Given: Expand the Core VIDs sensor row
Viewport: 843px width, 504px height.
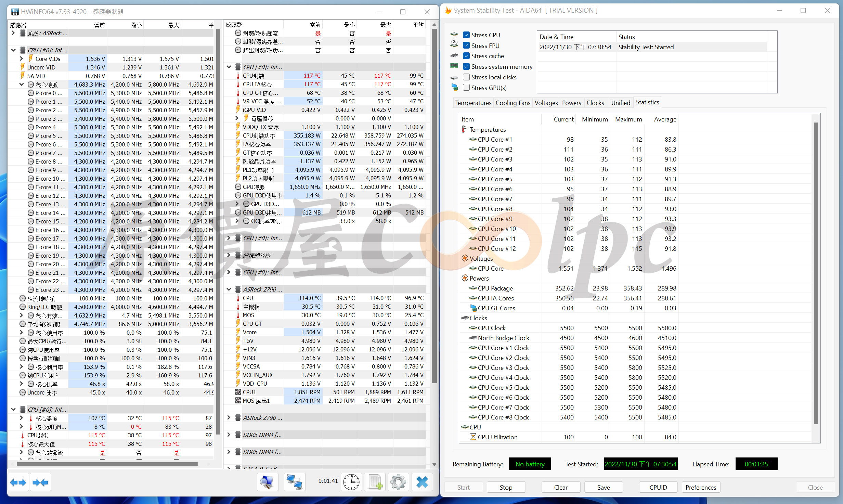Looking at the screenshot, I should tap(22, 59).
